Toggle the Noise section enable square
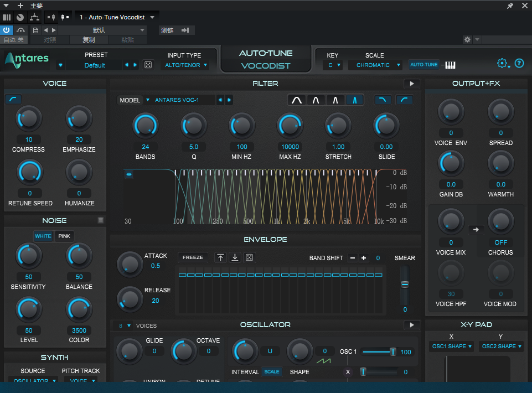 pos(101,220)
